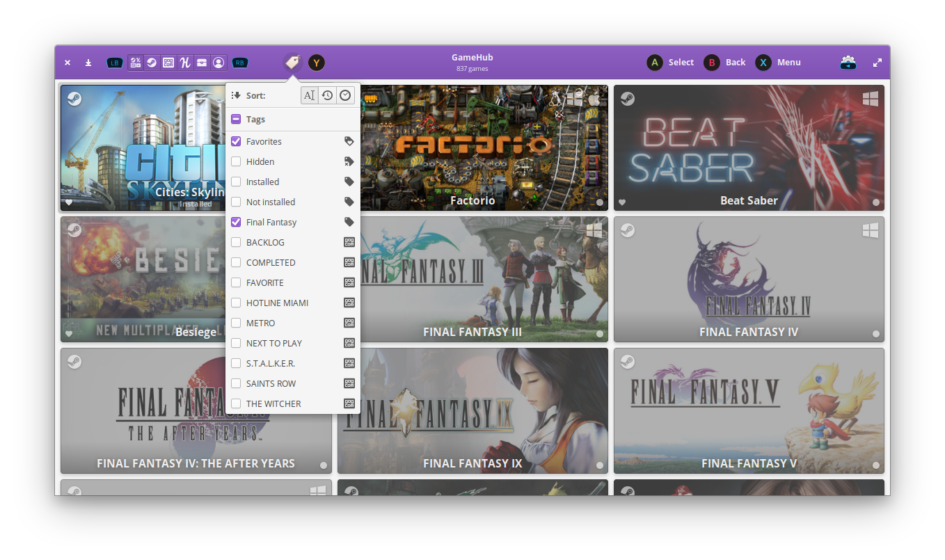Filter library to GOG games
This screenshot has height=560, width=945.
click(x=168, y=63)
